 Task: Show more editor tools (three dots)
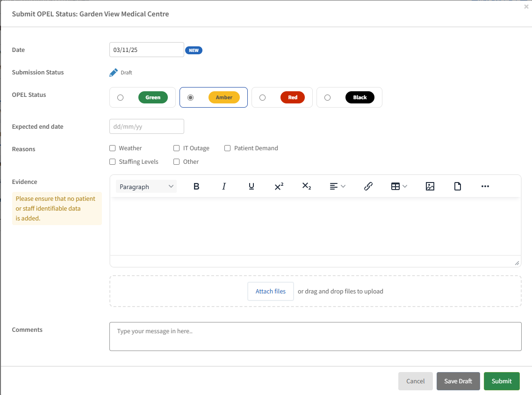485,186
